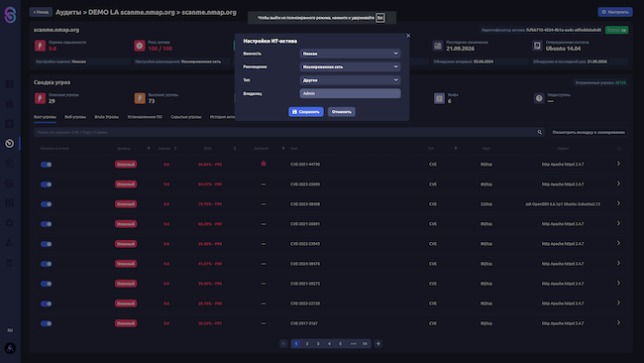Viewport: 644px width, 363px height.
Task: Switch to Установленное ПО tab
Action: pos(145,117)
